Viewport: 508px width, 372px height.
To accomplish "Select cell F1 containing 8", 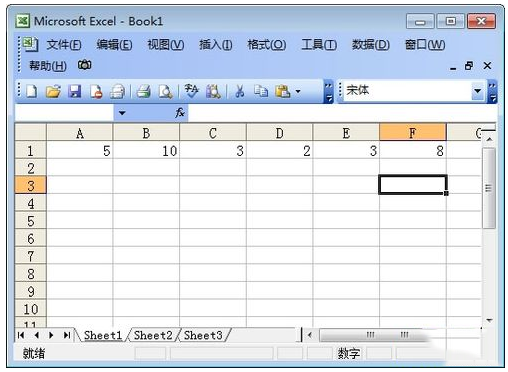I will 413,151.
